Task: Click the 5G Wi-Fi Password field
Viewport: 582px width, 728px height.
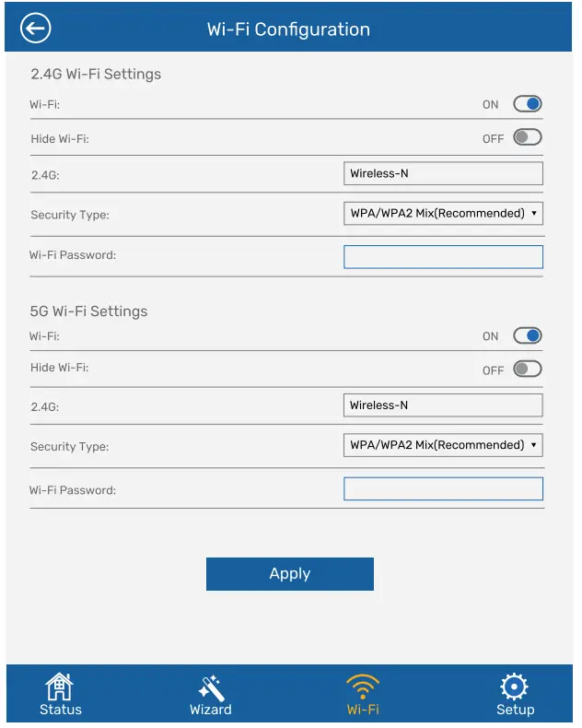Action: [443, 489]
